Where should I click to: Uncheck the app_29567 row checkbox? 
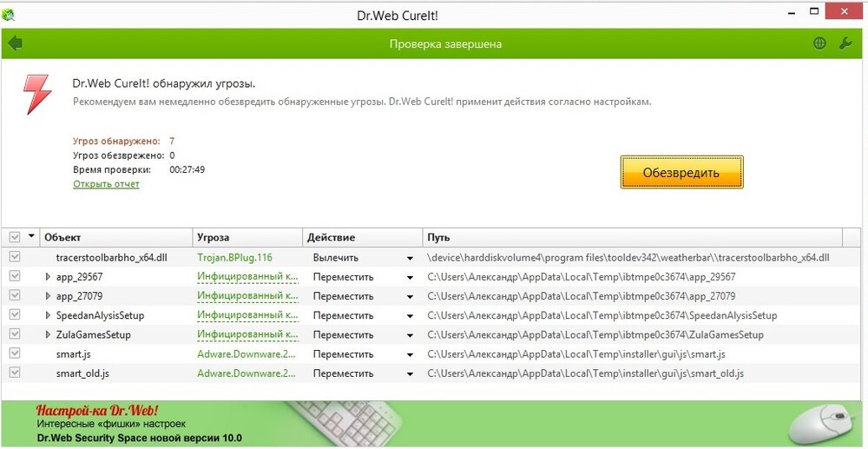[15, 276]
